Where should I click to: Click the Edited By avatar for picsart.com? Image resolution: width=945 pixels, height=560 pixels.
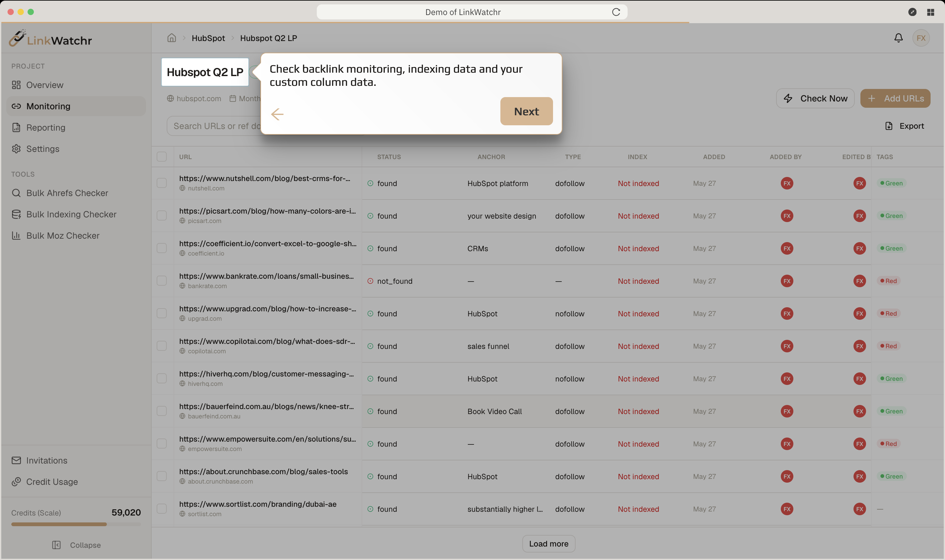click(860, 216)
